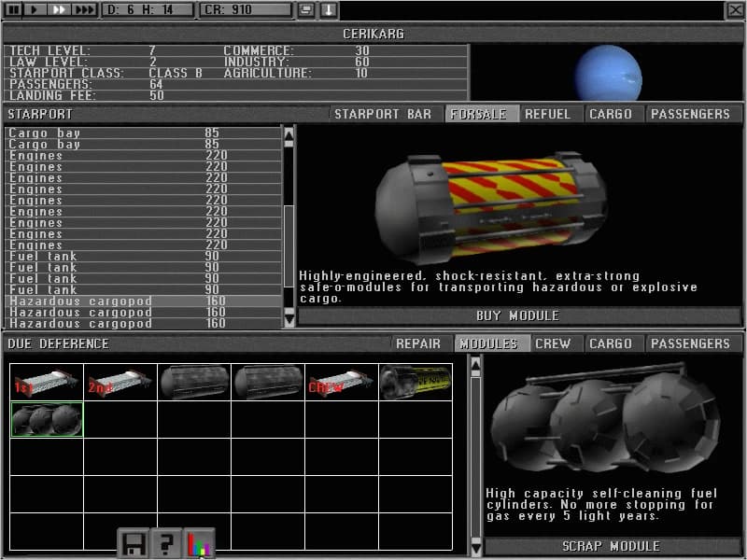Set game speed to triple fast-forward
This screenshot has width=747, height=560.
84,9
